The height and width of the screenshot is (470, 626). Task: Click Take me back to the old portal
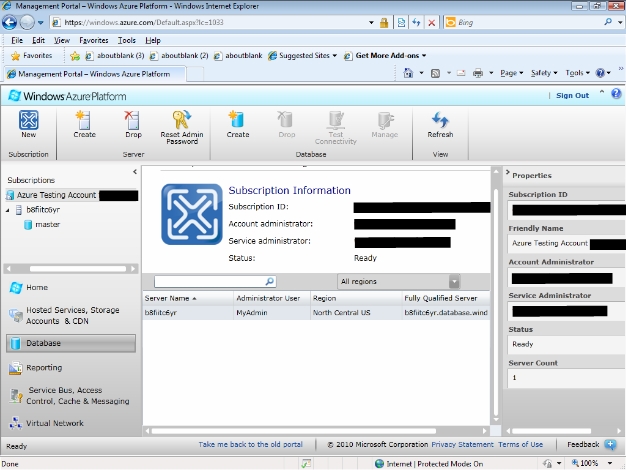(x=250, y=444)
